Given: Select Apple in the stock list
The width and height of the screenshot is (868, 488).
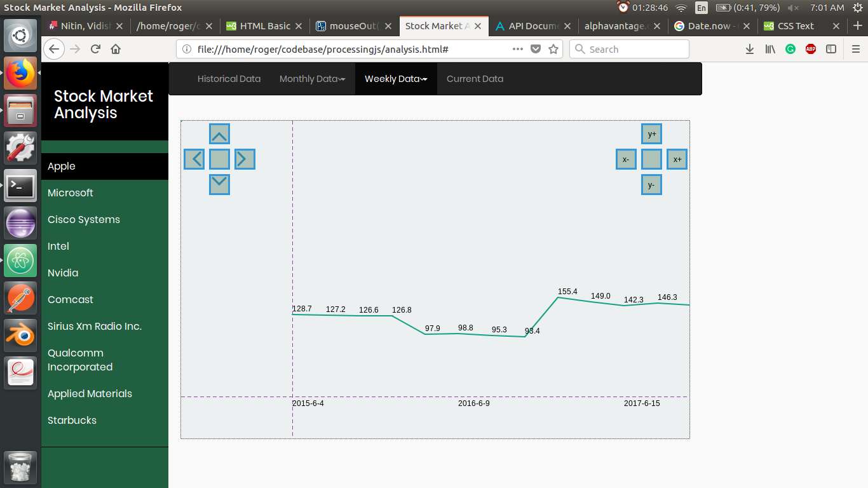Looking at the screenshot, I should [105, 166].
